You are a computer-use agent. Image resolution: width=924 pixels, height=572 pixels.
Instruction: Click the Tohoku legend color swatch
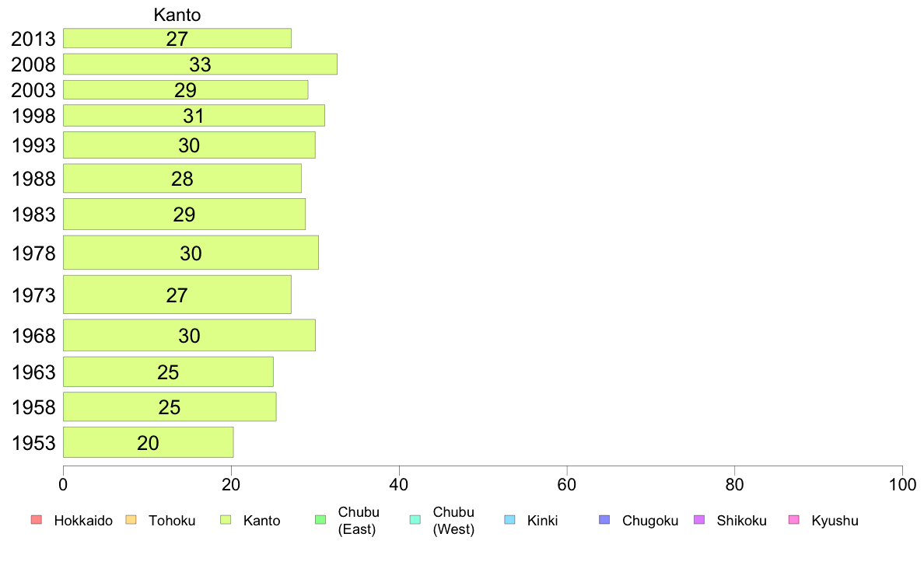click(x=130, y=520)
